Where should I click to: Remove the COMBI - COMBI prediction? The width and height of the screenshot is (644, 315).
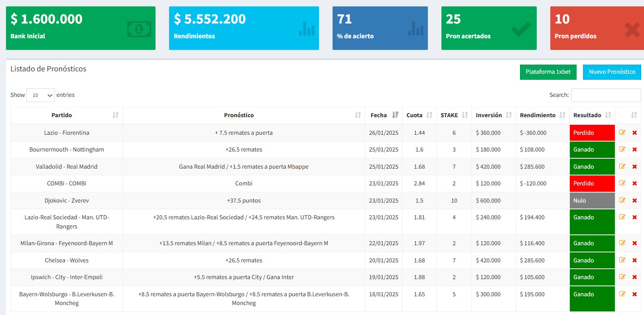click(634, 183)
